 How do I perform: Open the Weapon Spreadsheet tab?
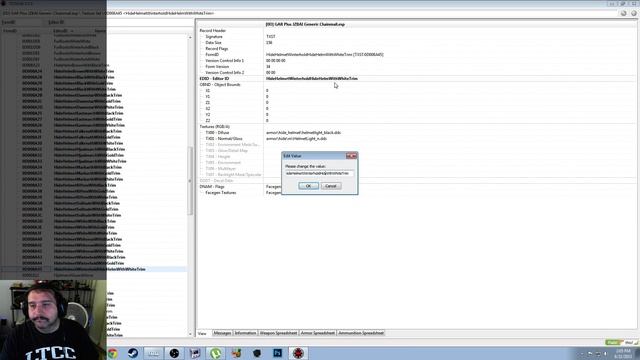tap(278, 333)
